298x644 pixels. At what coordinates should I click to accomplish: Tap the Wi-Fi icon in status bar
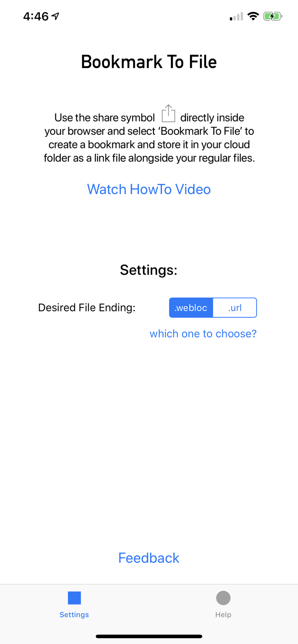point(253,16)
